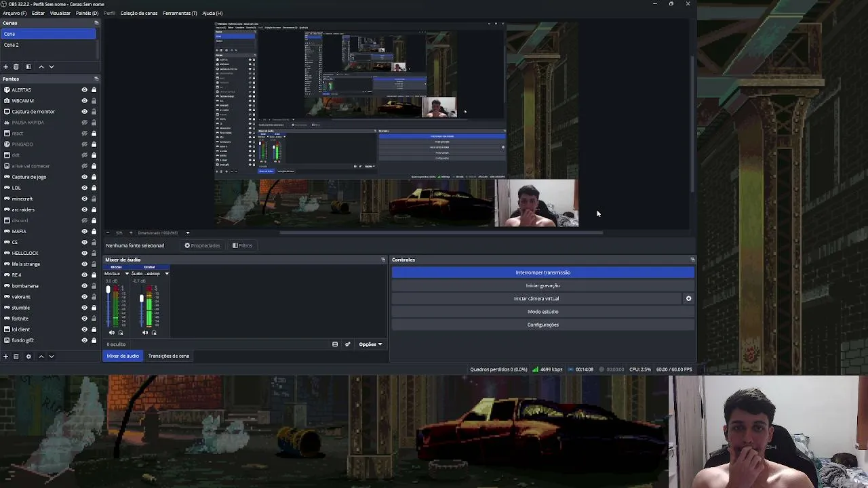Show the PAUSA RAPIDA source
Image resolution: width=868 pixels, height=488 pixels.
click(x=85, y=123)
